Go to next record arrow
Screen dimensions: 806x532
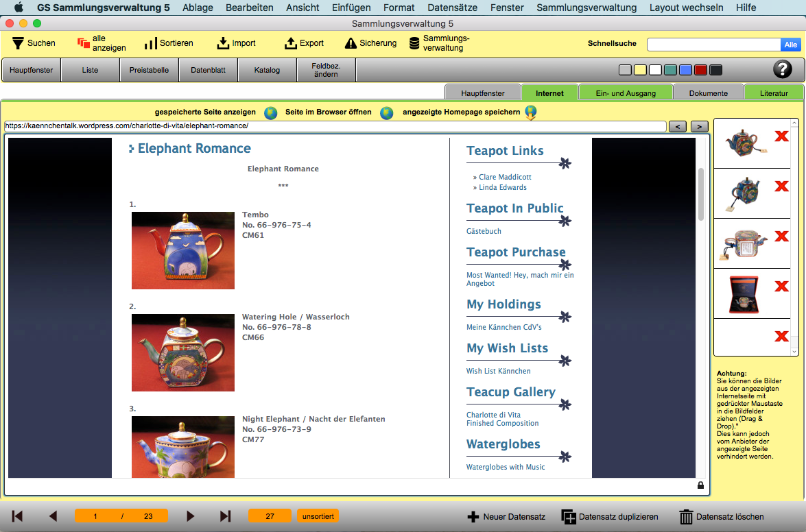(x=191, y=516)
